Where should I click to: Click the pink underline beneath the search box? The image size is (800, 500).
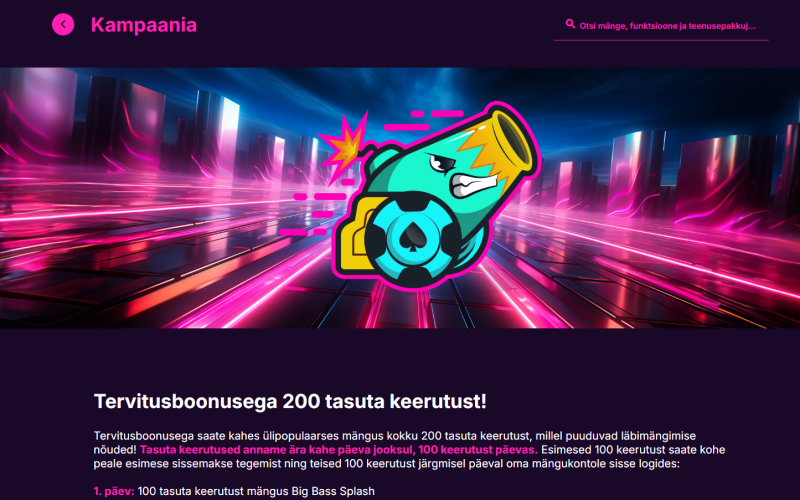pyautogui.click(x=661, y=40)
